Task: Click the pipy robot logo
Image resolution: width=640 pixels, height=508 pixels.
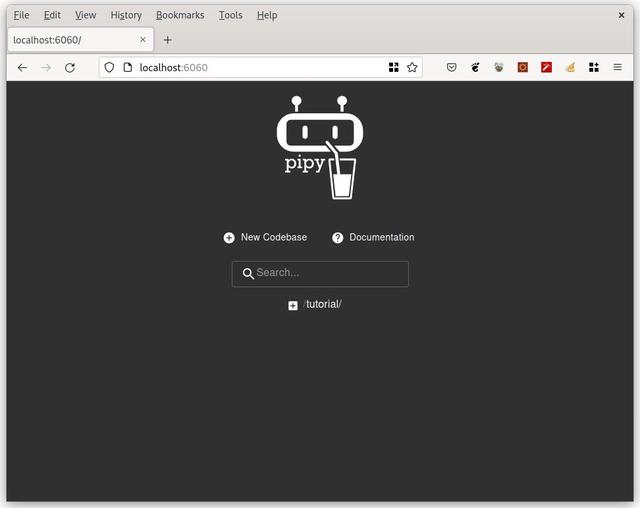Action: pyautogui.click(x=320, y=148)
